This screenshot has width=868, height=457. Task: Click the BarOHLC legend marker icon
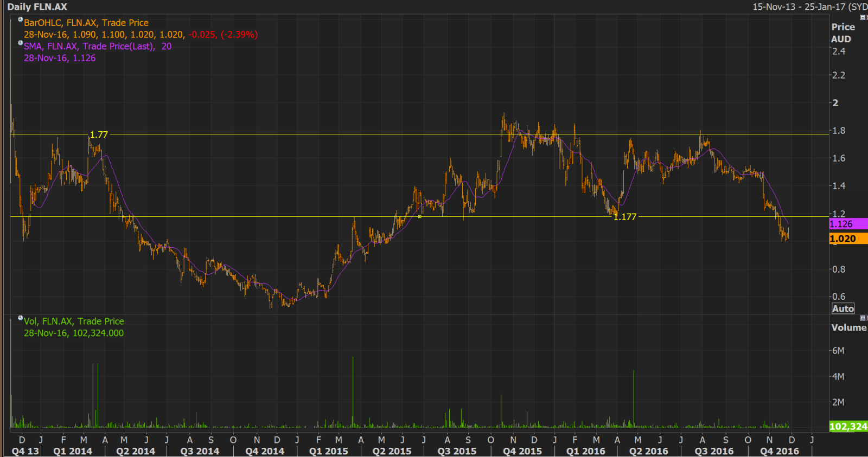(x=20, y=20)
